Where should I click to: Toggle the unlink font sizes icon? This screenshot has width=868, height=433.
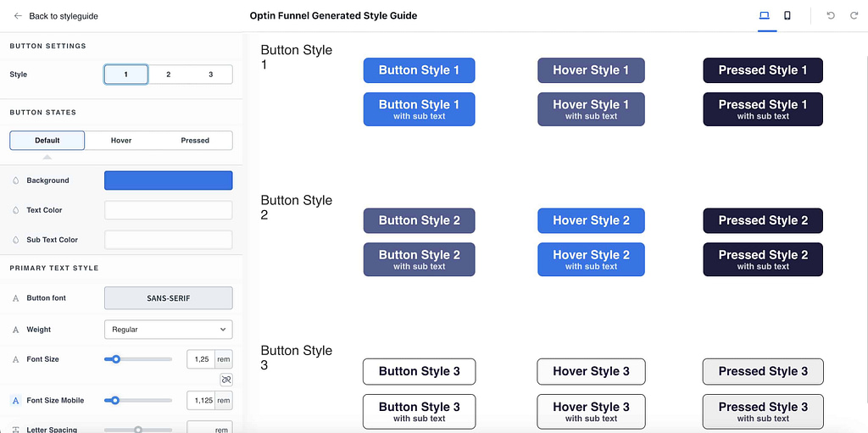pyautogui.click(x=225, y=380)
